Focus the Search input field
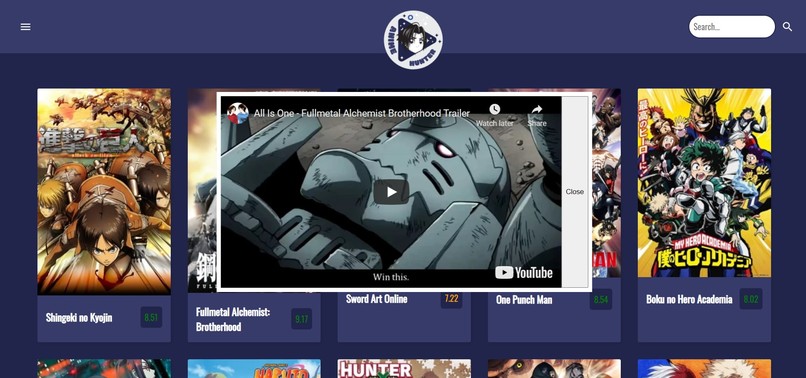 (x=731, y=27)
